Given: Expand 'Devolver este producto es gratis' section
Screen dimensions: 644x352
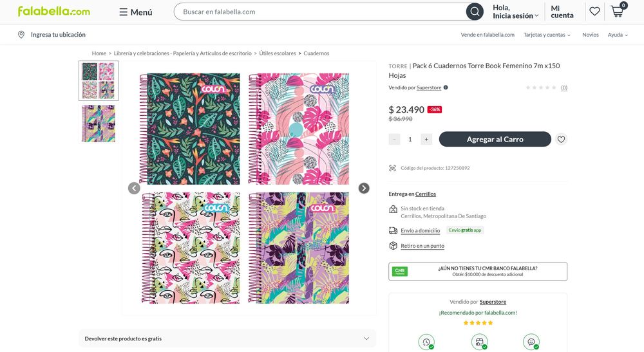Looking at the screenshot, I should pyautogui.click(x=227, y=338).
